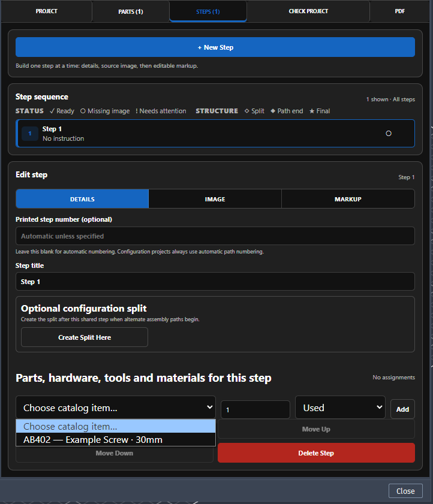Click the '1 shown · All steps' text
The height and width of the screenshot is (504, 433).
tap(390, 99)
